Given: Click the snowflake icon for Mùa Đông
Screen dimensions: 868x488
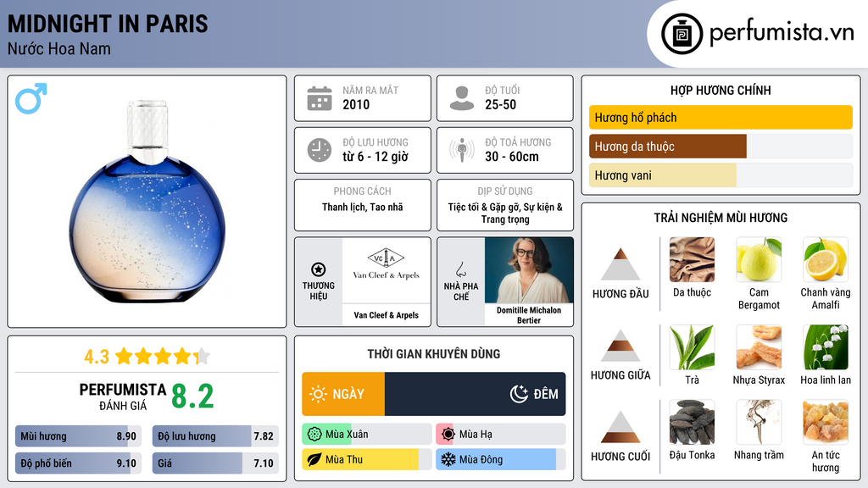Looking at the screenshot, I should pyautogui.click(x=448, y=459).
